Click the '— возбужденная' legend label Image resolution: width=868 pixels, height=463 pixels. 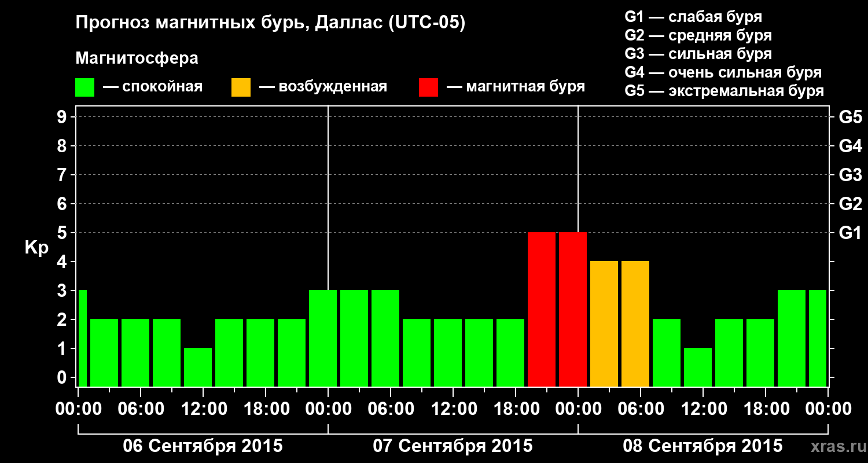pos(323,87)
